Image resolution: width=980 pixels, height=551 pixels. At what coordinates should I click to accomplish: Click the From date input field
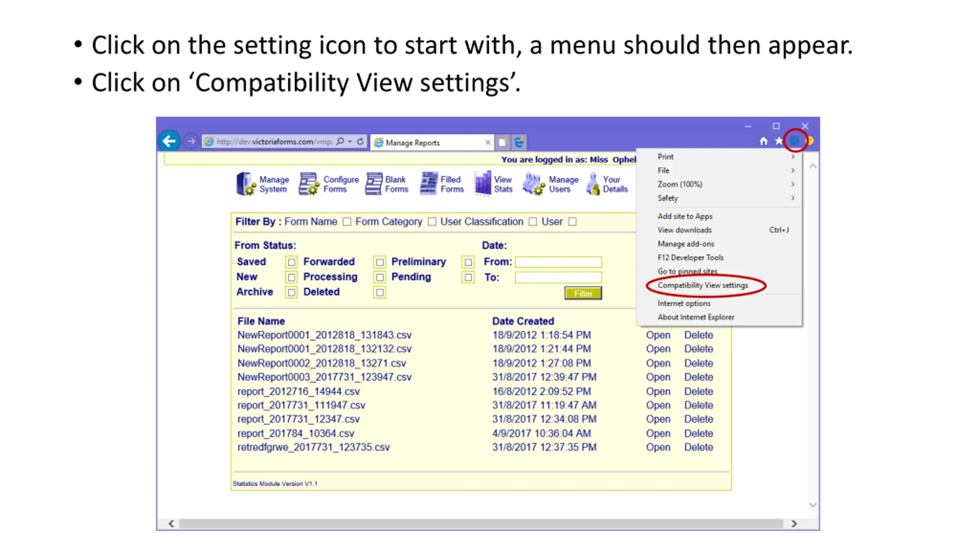click(558, 262)
